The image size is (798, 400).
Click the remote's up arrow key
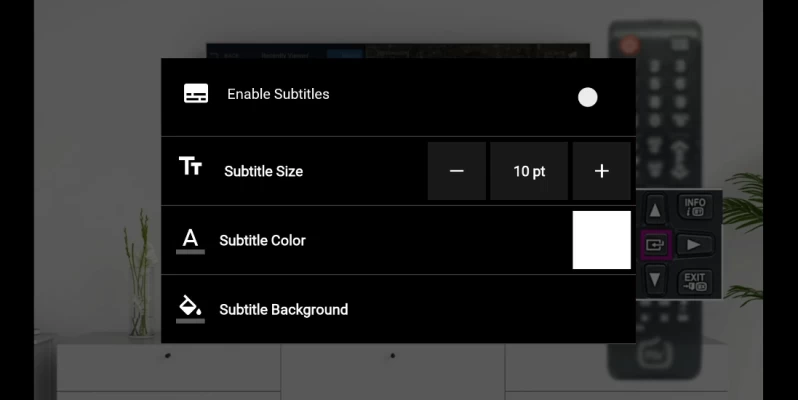tap(655, 210)
